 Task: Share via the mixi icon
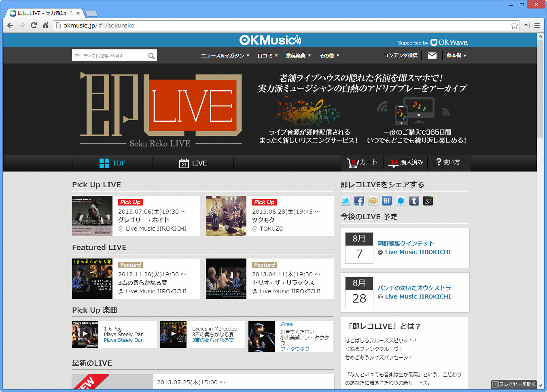click(x=373, y=201)
